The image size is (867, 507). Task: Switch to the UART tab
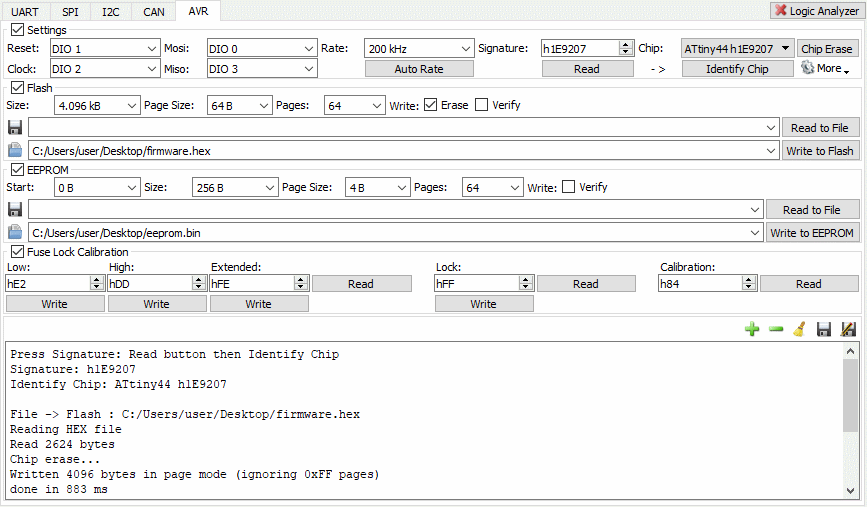(26, 12)
